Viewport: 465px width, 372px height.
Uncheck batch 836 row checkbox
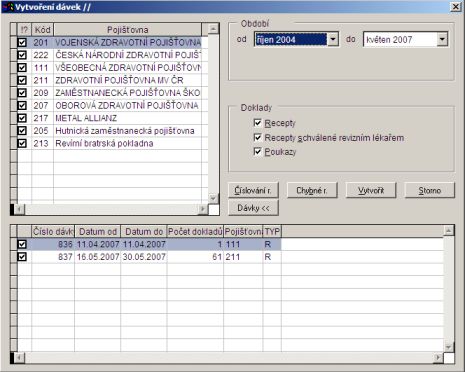click(22, 244)
